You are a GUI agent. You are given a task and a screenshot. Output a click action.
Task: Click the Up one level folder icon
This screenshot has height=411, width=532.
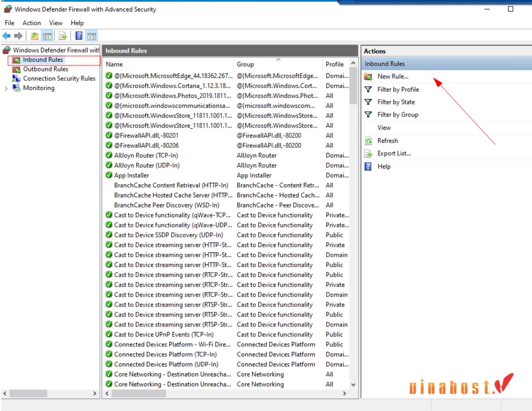[35, 36]
